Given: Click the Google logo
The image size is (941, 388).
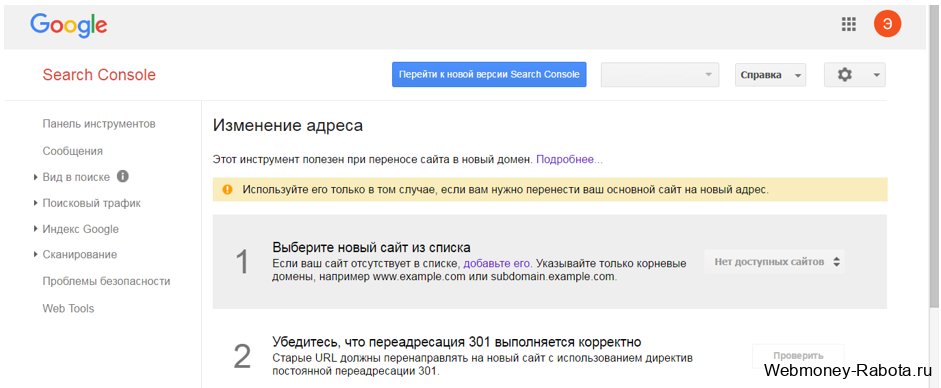Looking at the screenshot, I should pyautogui.click(x=68, y=25).
